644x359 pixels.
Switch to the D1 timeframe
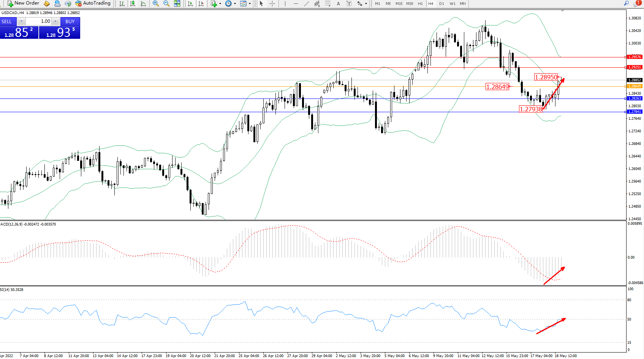click(441, 3)
